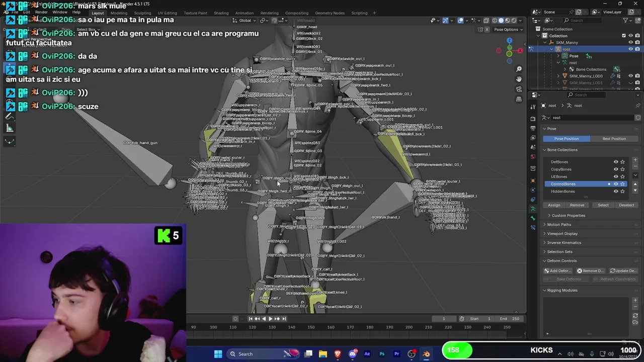Open Animation workspace tab
Screen dimensions: 644x362
(244, 13)
